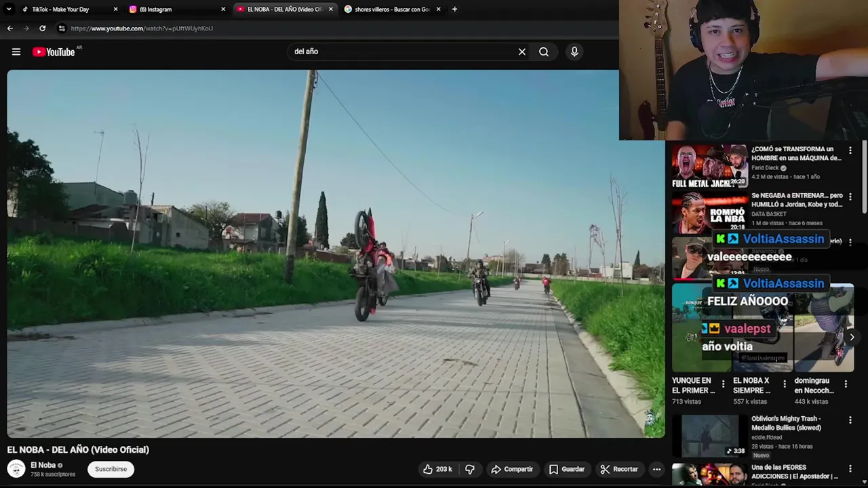
Task: Clear the search box text
Action: [522, 52]
